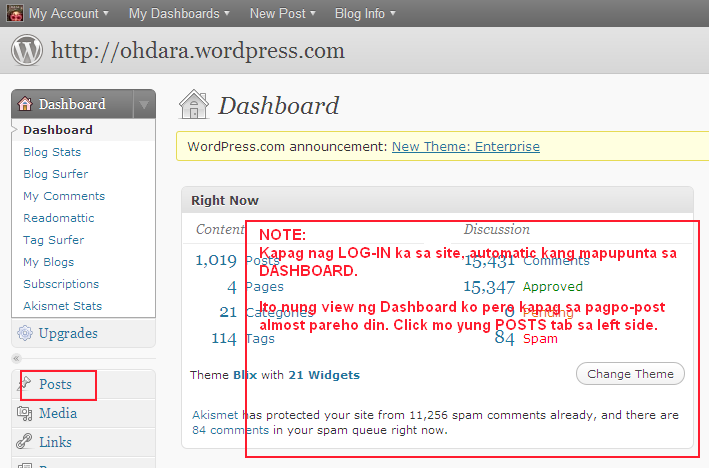
Task: Open the New Theme: Enterprise link
Action: point(465,146)
